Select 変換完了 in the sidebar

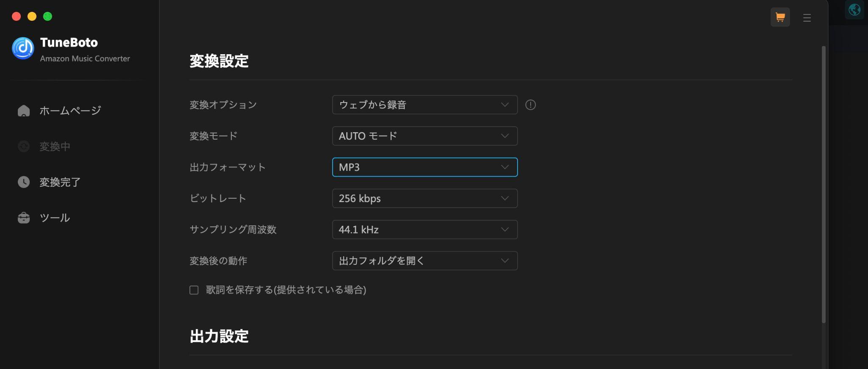click(60, 182)
